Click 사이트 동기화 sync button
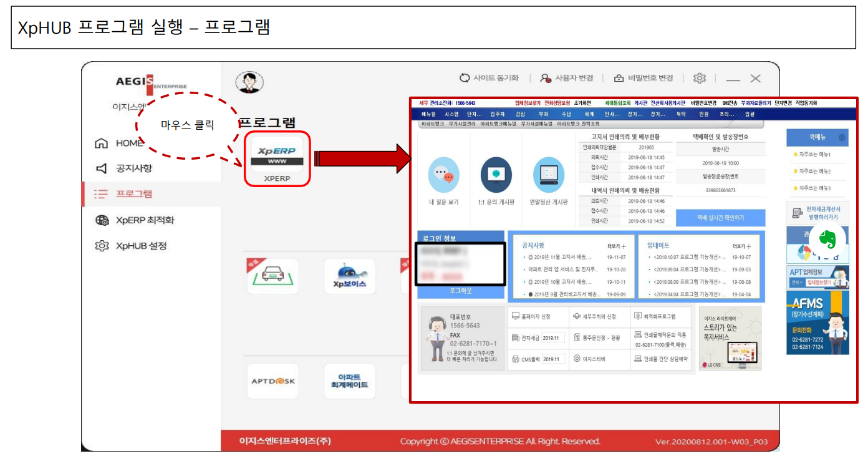Viewport: 868px width, 466px height. (x=489, y=78)
